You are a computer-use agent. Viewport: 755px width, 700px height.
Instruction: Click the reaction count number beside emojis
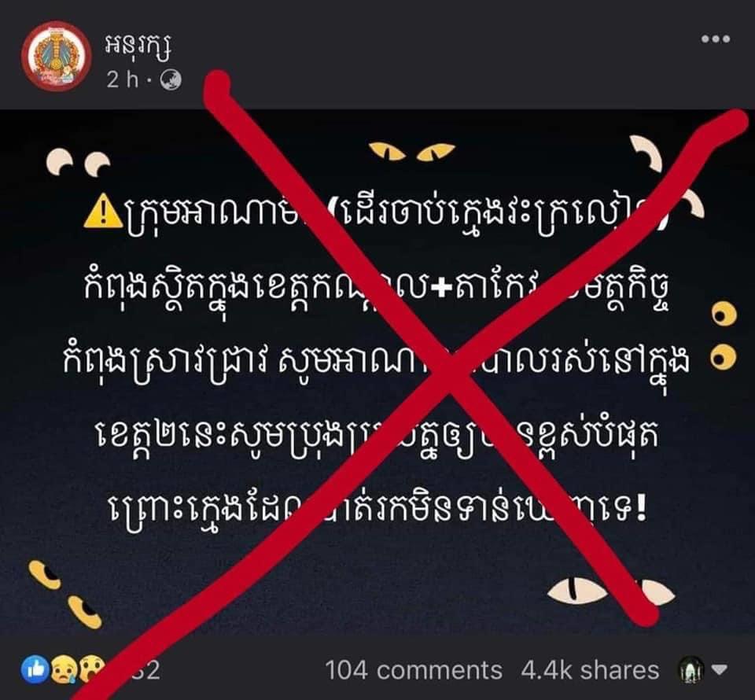(x=145, y=670)
